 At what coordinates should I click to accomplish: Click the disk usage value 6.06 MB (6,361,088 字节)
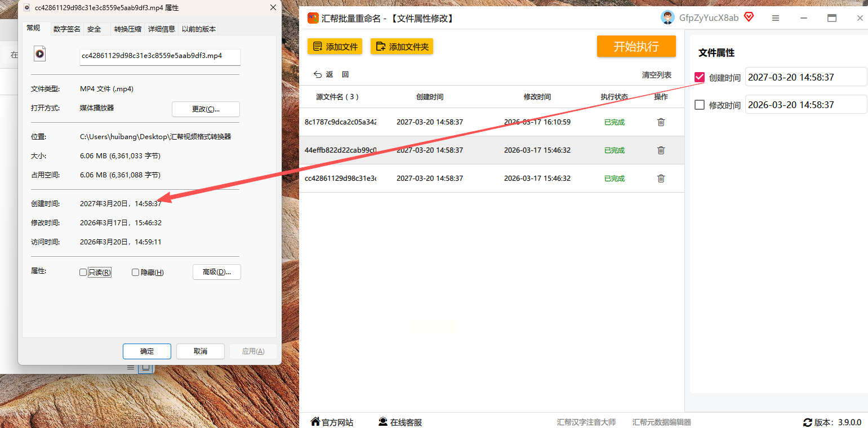point(120,175)
